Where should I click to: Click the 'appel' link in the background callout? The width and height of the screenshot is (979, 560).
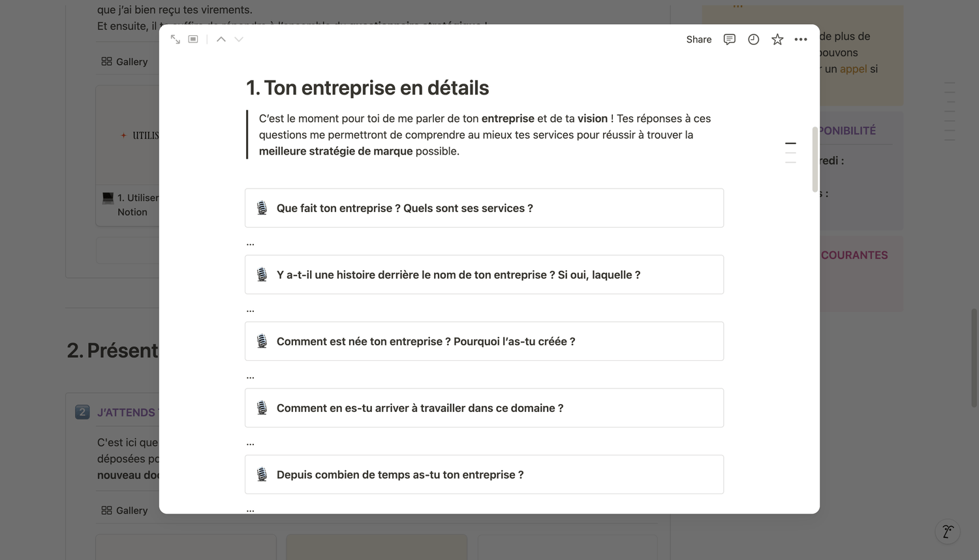(x=853, y=69)
